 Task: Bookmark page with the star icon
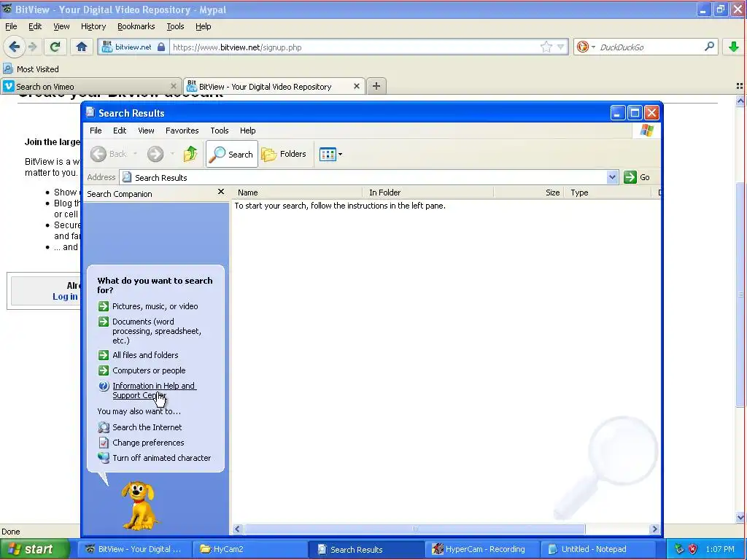(x=546, y=47)
